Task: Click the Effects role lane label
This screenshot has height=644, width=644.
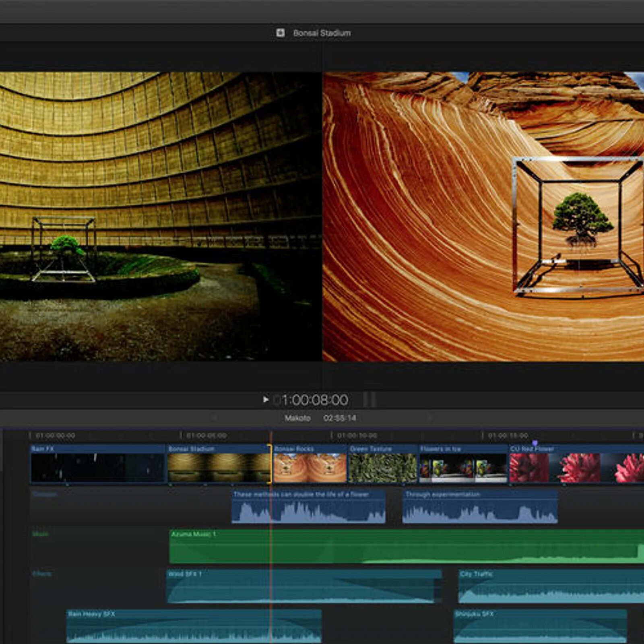Action: (x=42, y=574)
